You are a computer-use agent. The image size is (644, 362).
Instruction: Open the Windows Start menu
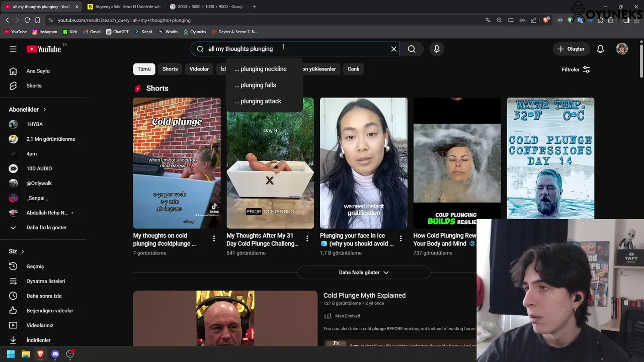click(11, 354)
